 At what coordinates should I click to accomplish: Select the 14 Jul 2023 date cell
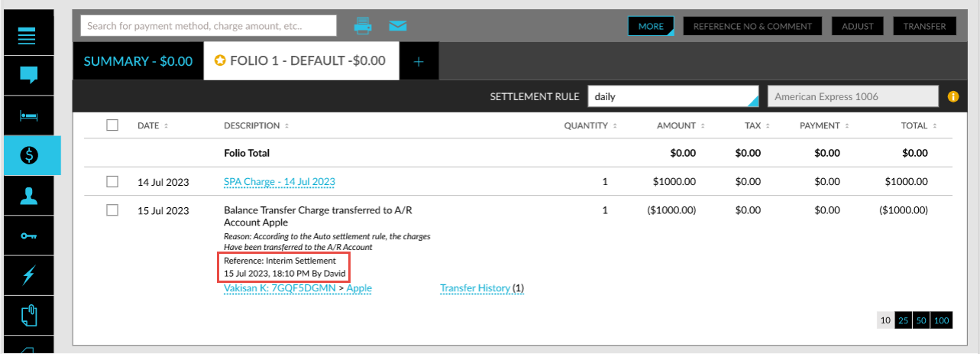click(x=163, y=182)
